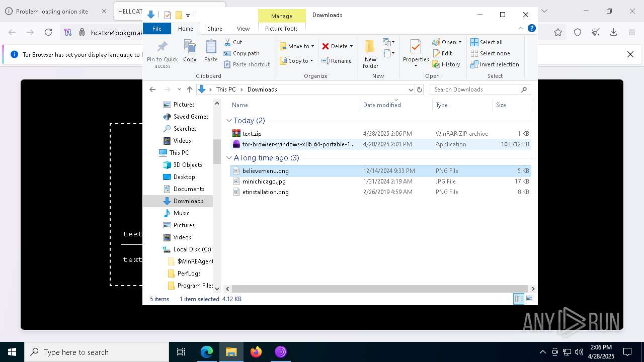Switch to the Home ribbon tab
The height and width of the screenshot is (362, 644).
pos(185,29)
